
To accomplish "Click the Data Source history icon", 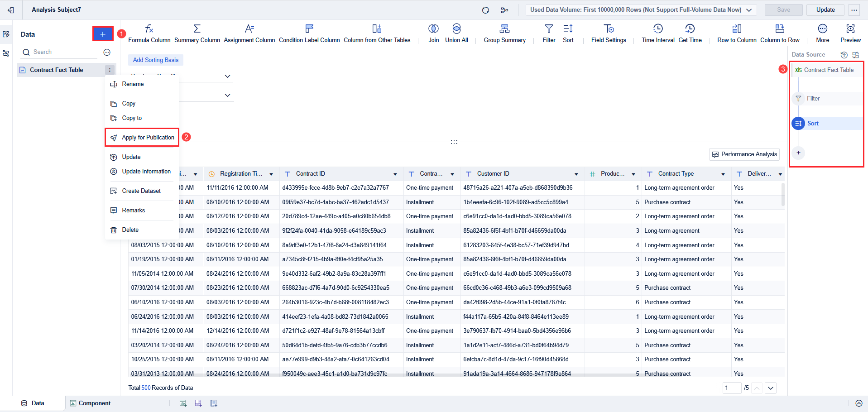I will click(844, 55).
